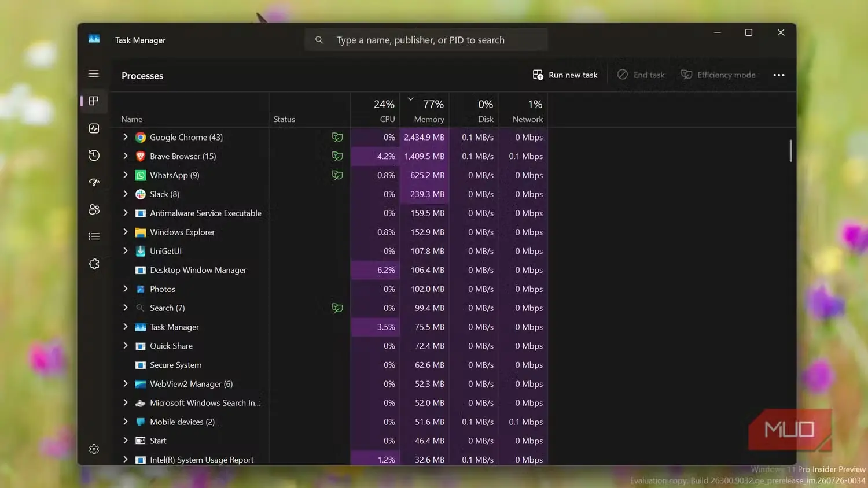Select the Processes sidebar icon

(x=94, y=101)
